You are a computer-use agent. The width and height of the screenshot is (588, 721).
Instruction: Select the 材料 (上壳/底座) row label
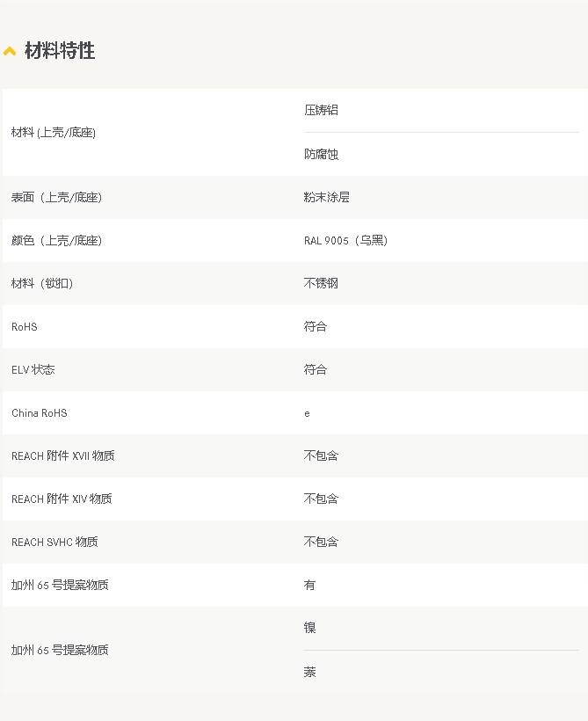(54, 132)
